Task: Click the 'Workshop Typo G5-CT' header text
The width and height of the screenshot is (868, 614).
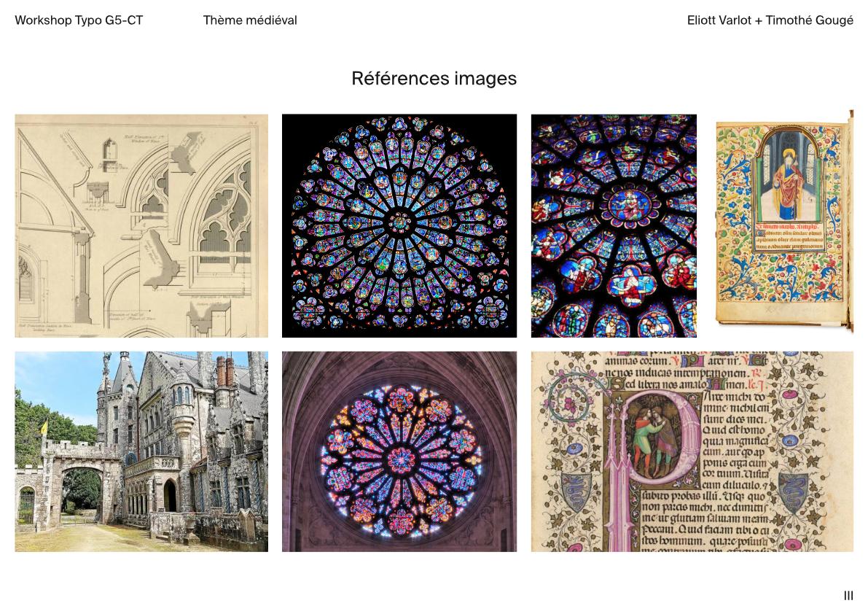Action: [79, 20]
